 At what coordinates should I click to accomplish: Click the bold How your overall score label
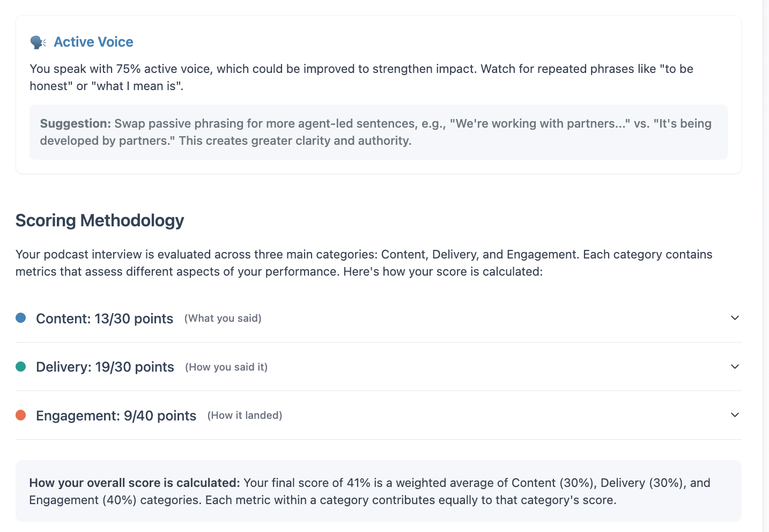(135, 483)
